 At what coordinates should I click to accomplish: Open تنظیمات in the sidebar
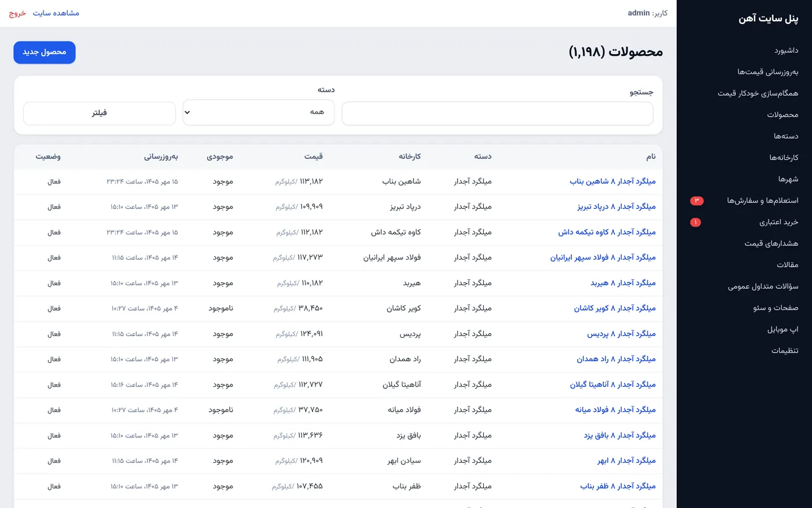[785, 351]
